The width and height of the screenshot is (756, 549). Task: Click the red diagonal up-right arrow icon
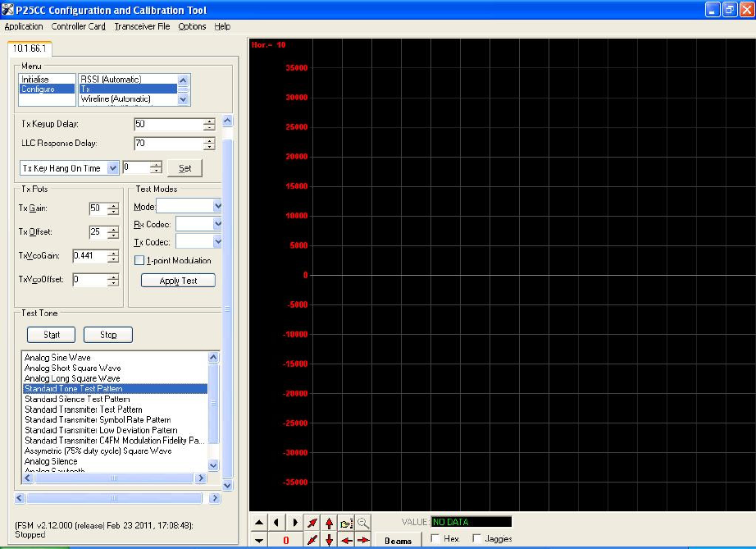pos(312,522)
